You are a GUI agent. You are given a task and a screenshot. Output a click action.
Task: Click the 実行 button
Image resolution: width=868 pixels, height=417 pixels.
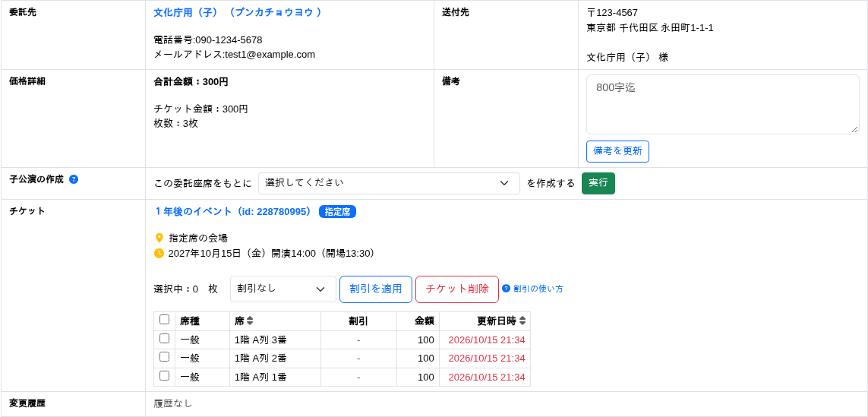(x=598, y=183)
